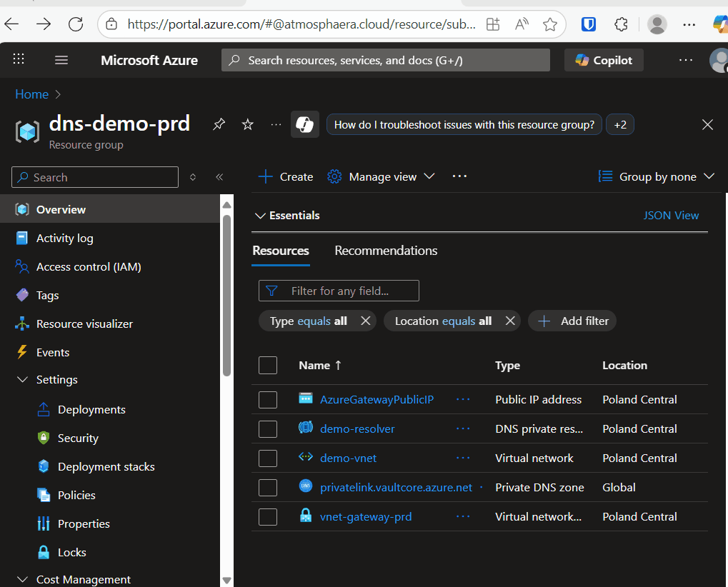Sort resources by the Name column
728x587 pixels.
click(x=320, y=366)
